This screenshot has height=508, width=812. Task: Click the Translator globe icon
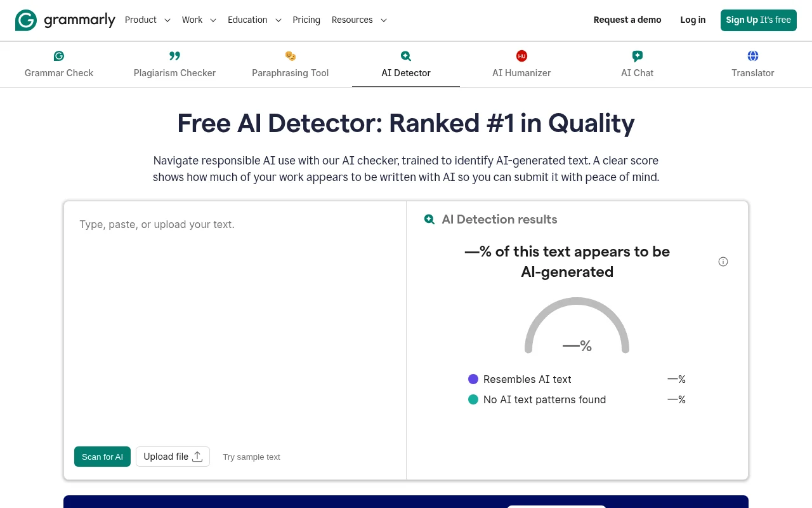click(753, 56)
